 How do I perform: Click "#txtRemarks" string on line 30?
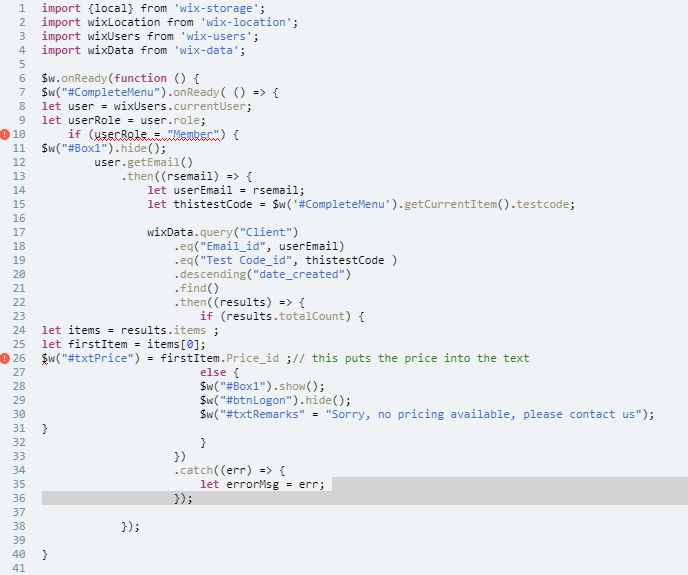pos(262,415)
